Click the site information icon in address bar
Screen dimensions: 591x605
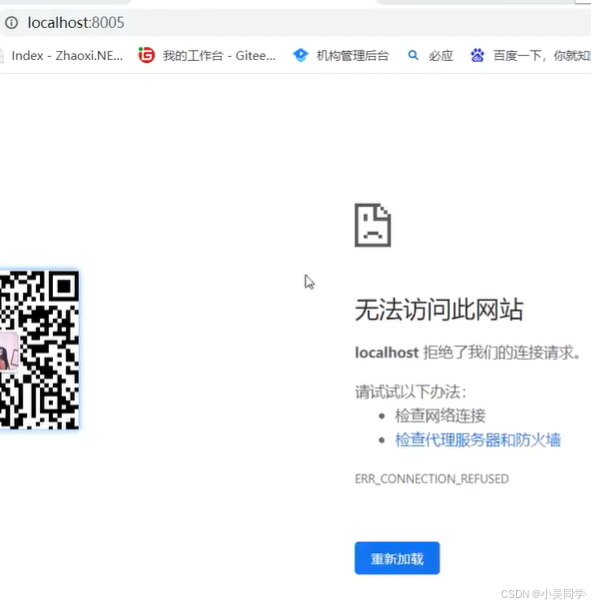click(x=12, y=23)
